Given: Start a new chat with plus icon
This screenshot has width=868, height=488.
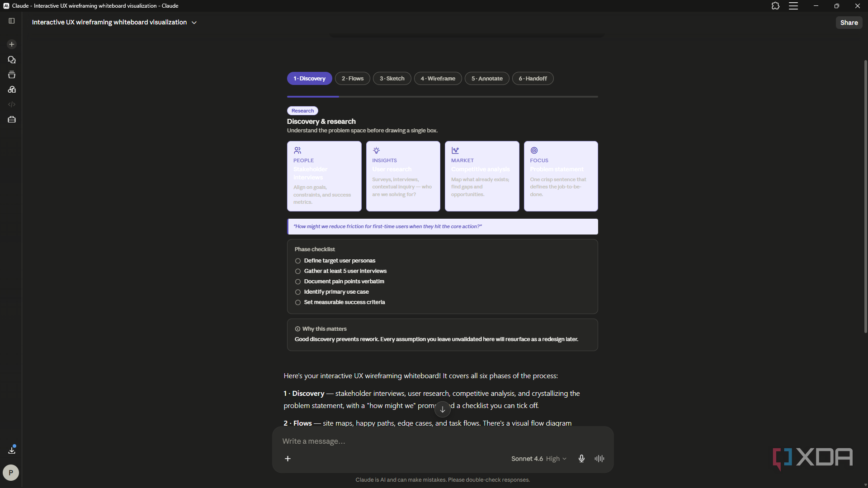Looking at the screenshot, I should (12, 44).
